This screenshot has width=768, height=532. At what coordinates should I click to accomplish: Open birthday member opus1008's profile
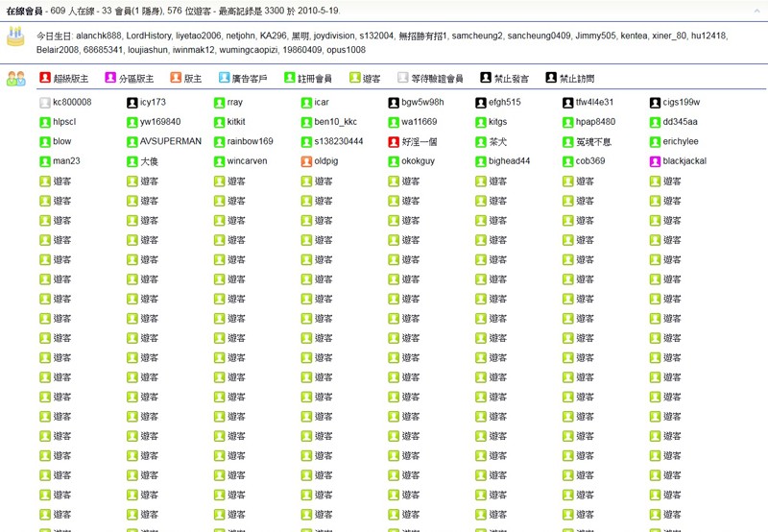coord(347,50)
